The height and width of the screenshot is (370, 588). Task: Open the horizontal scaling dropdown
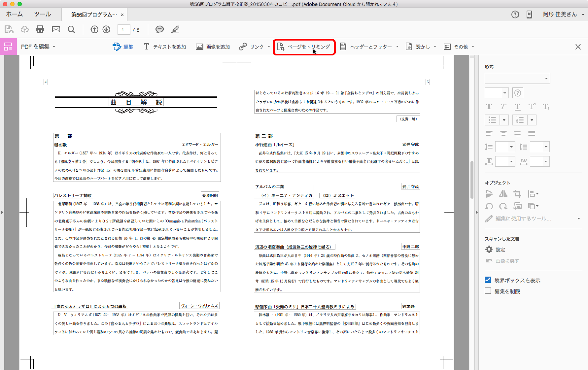pyautogui.click(x=505, y=161)
